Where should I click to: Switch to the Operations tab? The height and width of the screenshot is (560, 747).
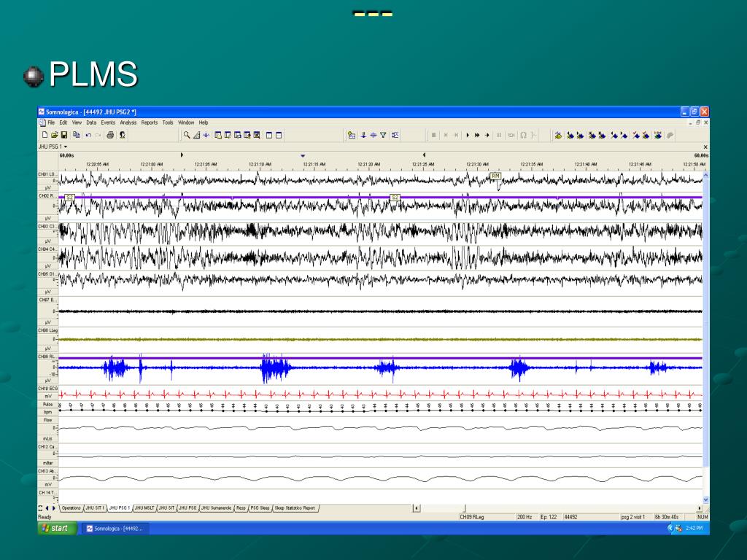tap(71, 508)
